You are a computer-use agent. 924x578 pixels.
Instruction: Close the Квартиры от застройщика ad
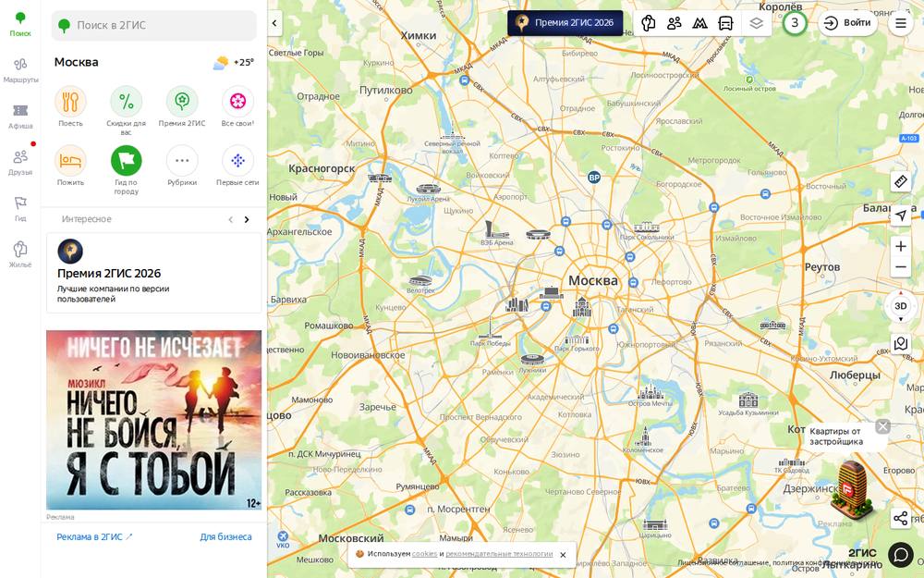click(882, 426)
